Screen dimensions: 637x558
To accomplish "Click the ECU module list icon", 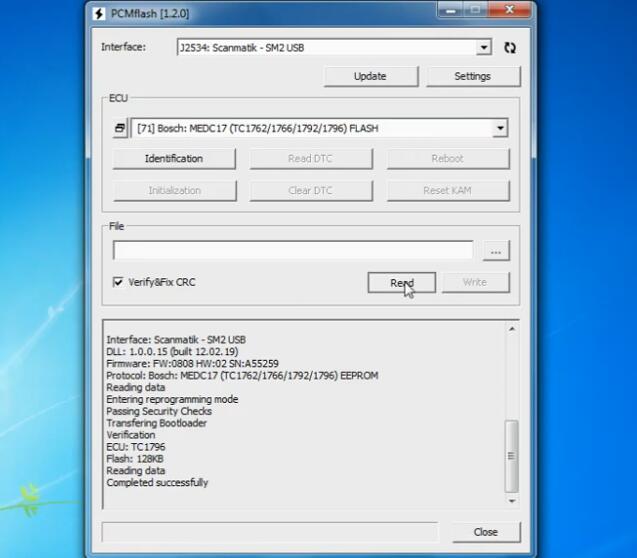I will 120,128.
